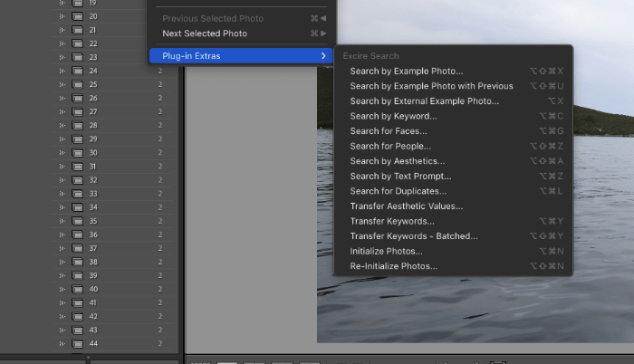Click the collection set icon for 31

coord(77,167)
